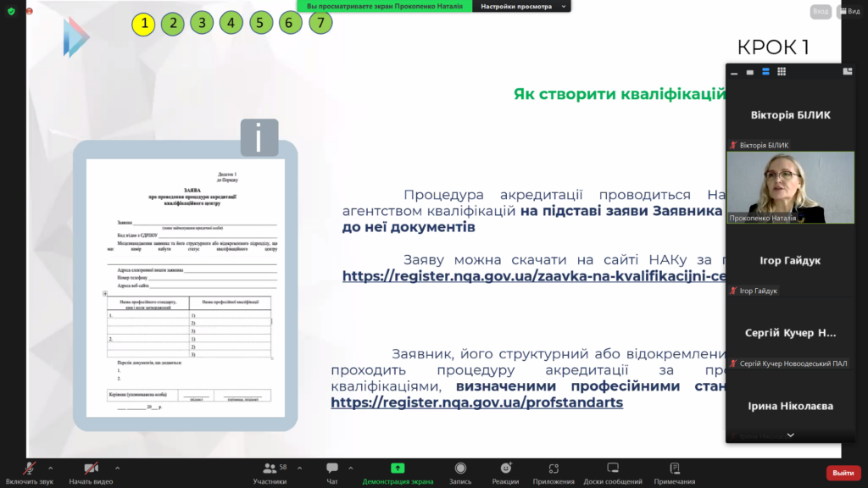Switch video panel to grid view
Screen dimensions: 868x488
coord(782,72)
